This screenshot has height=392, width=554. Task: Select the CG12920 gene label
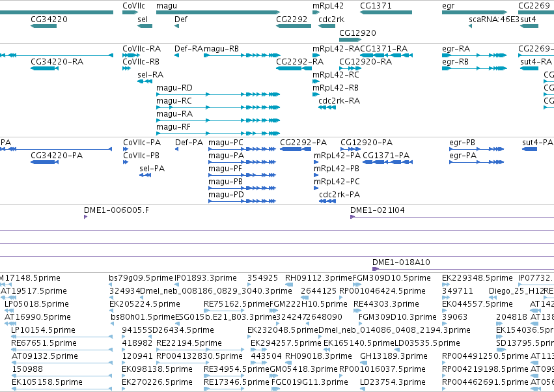[357, 33]
